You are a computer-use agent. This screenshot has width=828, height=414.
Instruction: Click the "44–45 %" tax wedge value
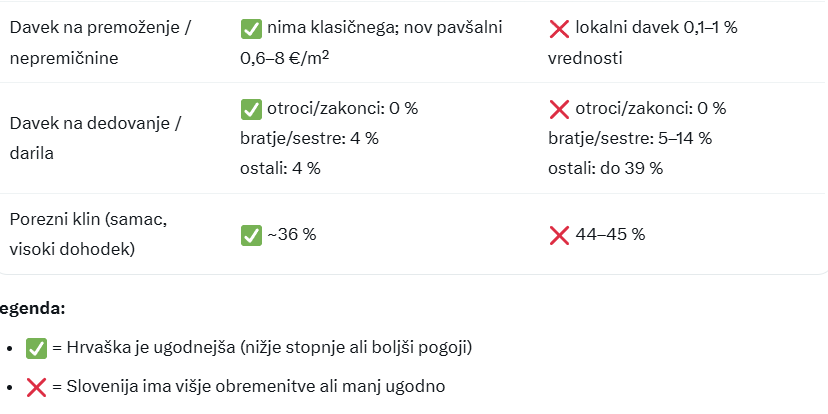click(610, 235)
